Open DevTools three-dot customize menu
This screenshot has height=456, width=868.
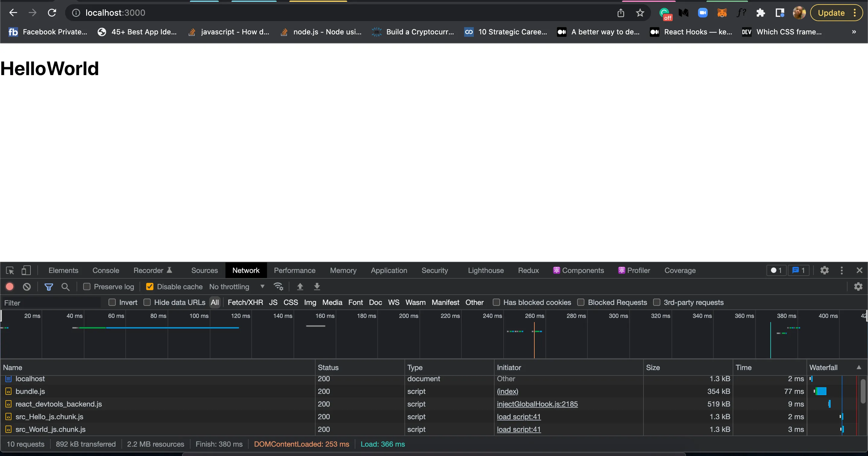pos(841,271)
